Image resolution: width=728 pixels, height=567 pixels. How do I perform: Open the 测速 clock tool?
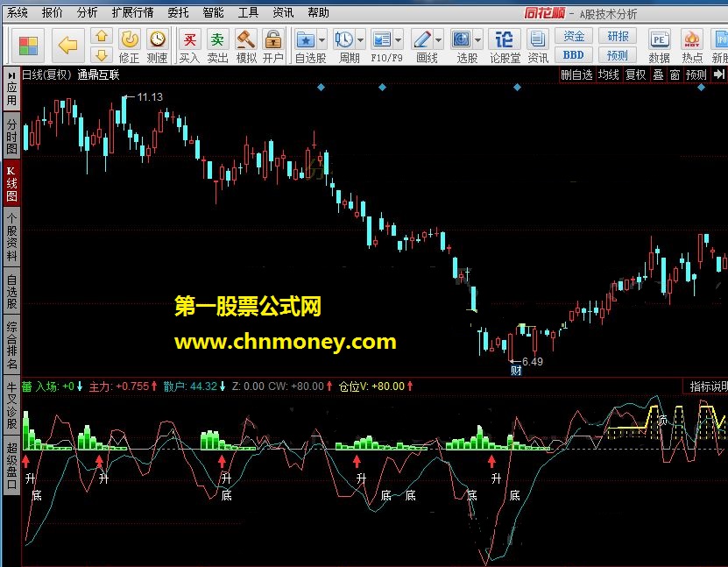(158, 46)
